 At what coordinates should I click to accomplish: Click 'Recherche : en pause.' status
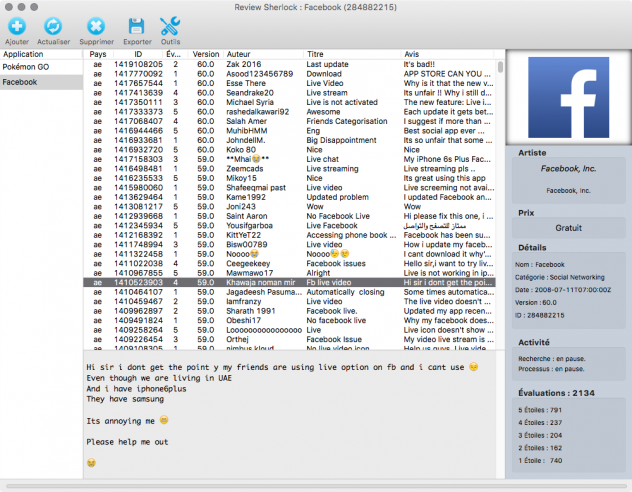click(551, 359)
